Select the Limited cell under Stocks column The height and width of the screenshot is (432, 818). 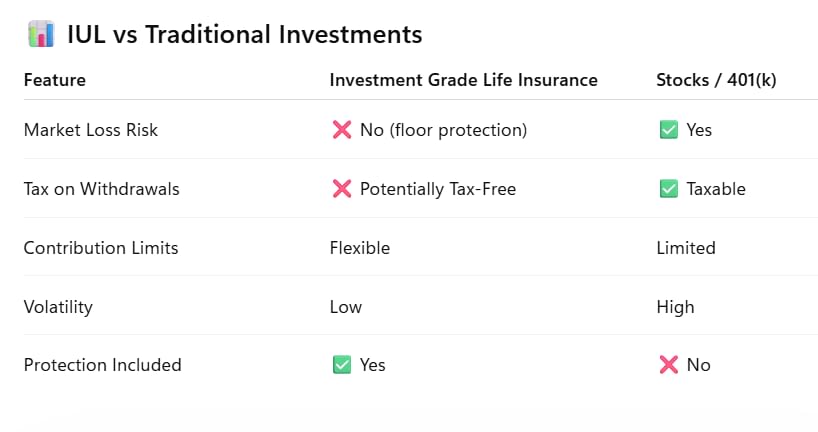(686, 248)
